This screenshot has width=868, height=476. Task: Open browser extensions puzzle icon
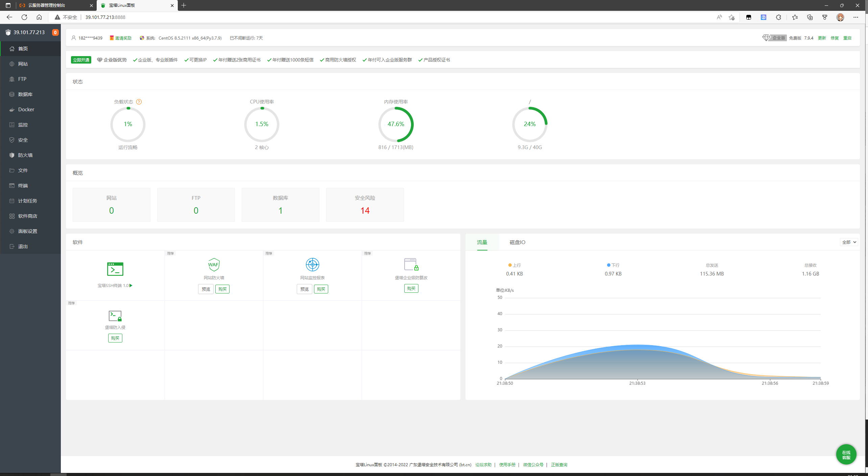[778, 17]
